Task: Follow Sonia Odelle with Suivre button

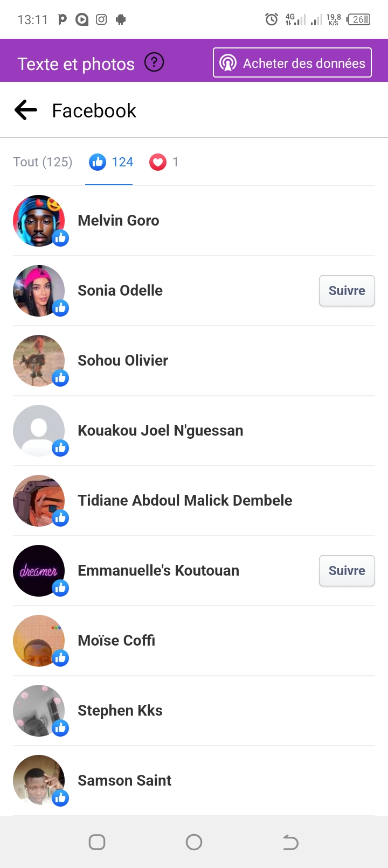Action: 347,291
